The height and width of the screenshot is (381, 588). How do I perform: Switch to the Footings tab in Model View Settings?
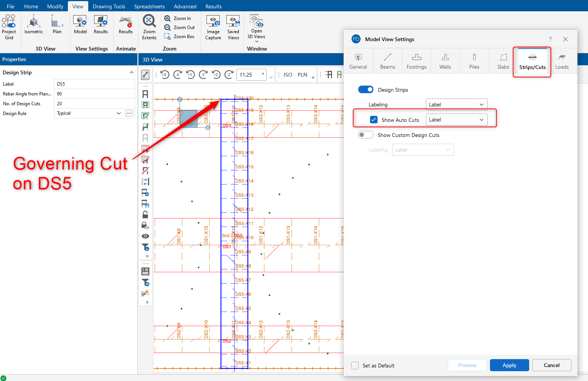[416, 60]
